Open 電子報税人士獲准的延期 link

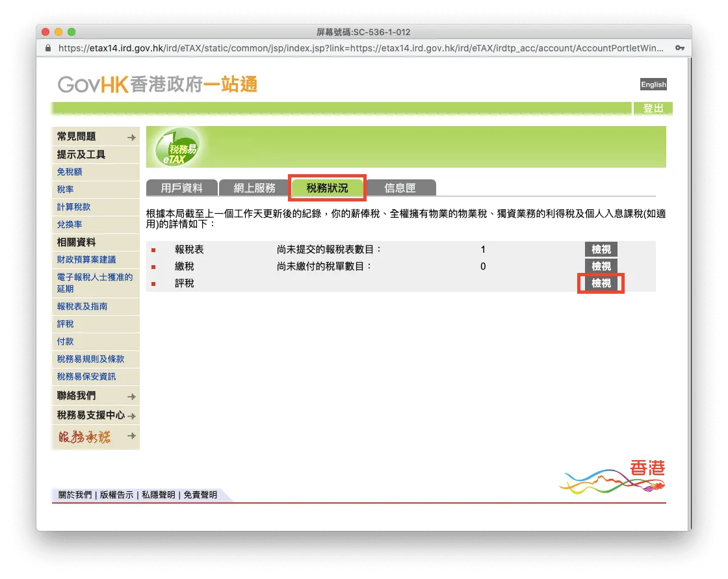point(95,283)
